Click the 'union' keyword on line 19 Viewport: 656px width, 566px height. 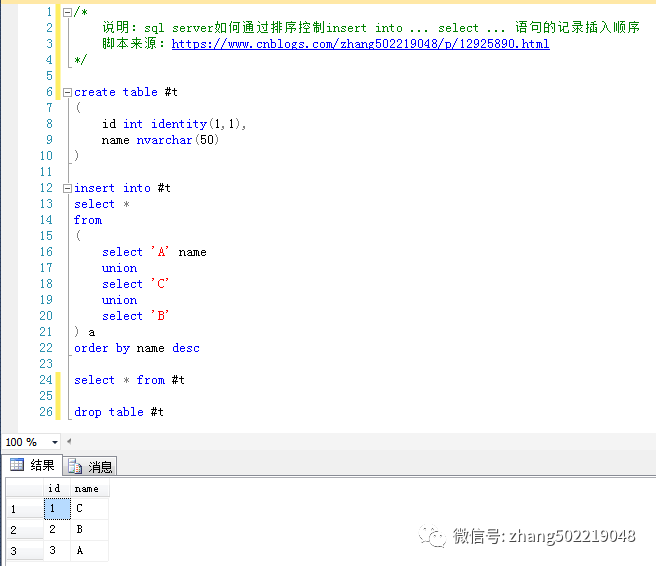(119, 300)
